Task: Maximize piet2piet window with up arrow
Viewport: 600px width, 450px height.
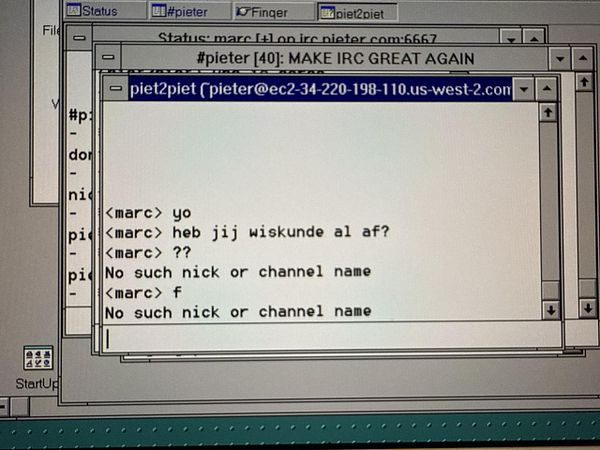Action: tap(547, 90)
